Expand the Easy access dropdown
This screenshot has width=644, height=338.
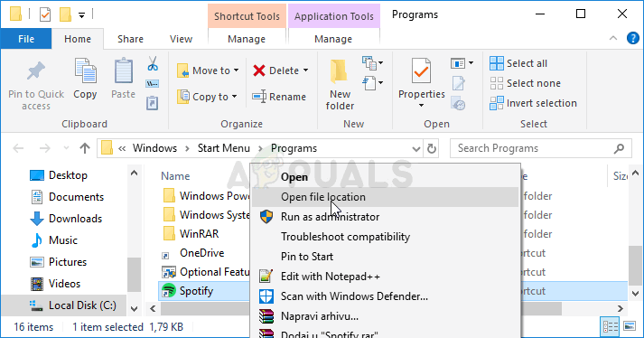pos(372,83)
